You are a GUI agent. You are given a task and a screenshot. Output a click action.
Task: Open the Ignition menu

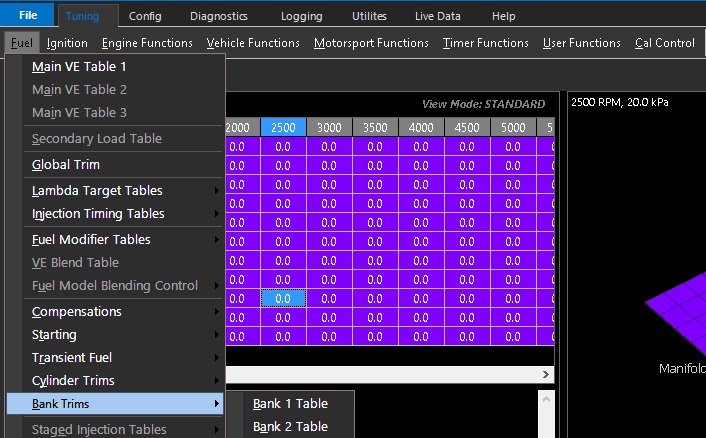tap(68, 43)
